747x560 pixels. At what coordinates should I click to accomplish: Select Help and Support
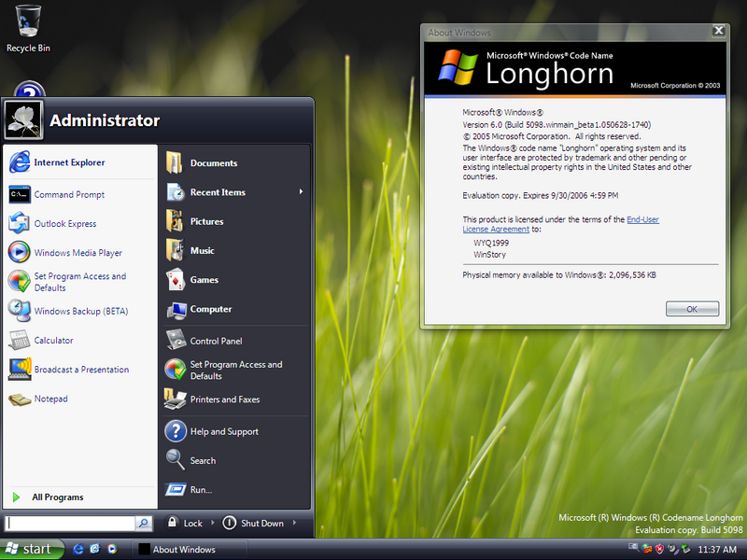(224, 432)
